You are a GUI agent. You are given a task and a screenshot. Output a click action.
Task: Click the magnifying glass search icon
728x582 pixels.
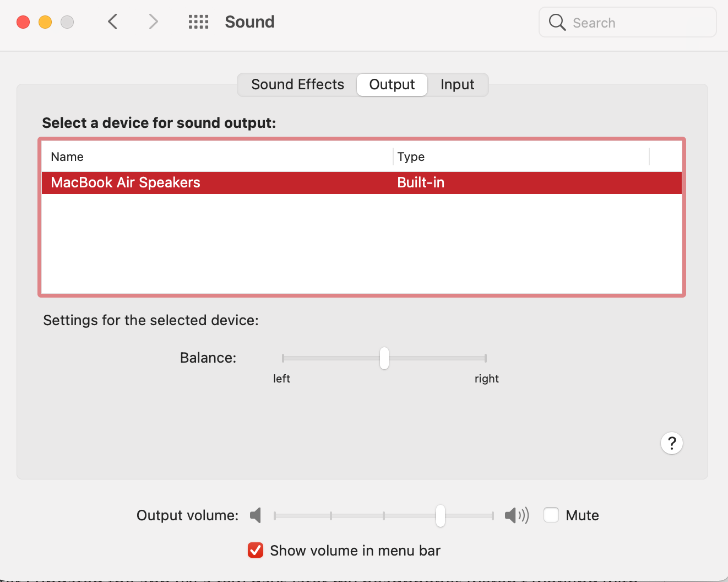(557, 23)
